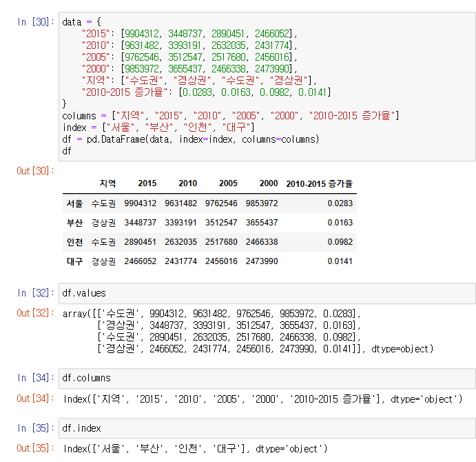Click the 2005 column header in table
Screen dimensions: 476x462
(x=228, y=183)
